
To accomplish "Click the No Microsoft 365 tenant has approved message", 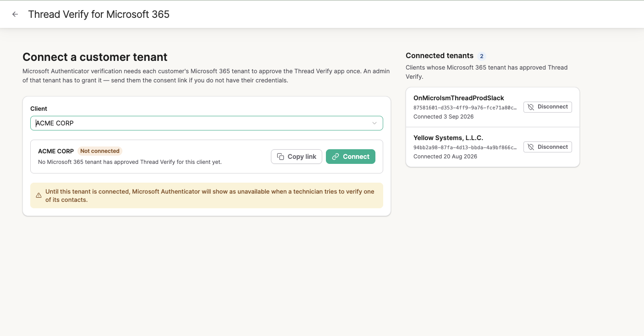I will tap(130, 162).
